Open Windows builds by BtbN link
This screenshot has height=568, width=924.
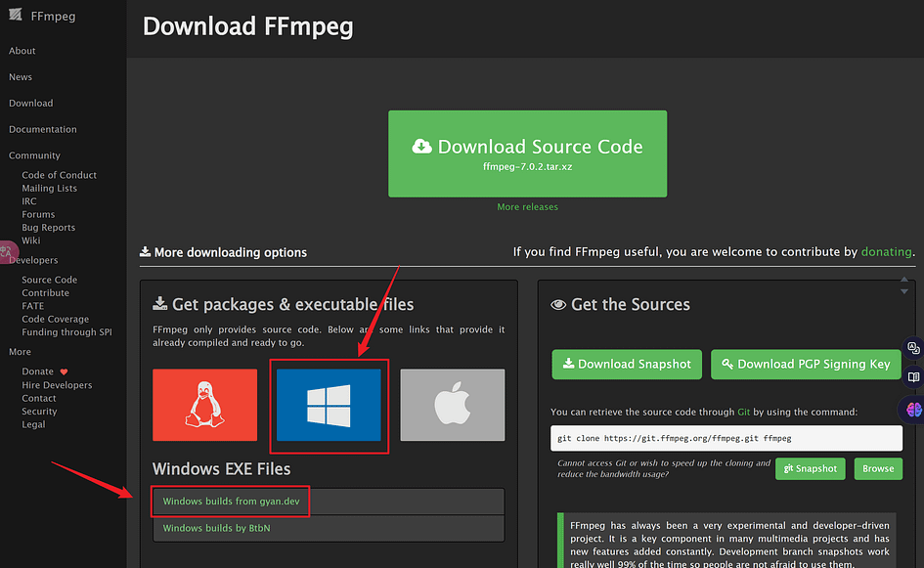point(216,528)
